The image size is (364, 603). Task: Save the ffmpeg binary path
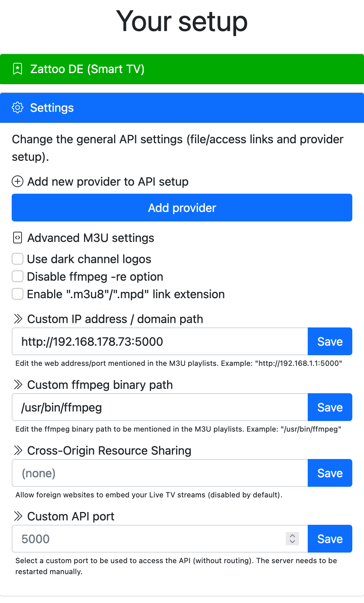coord(330,407)
